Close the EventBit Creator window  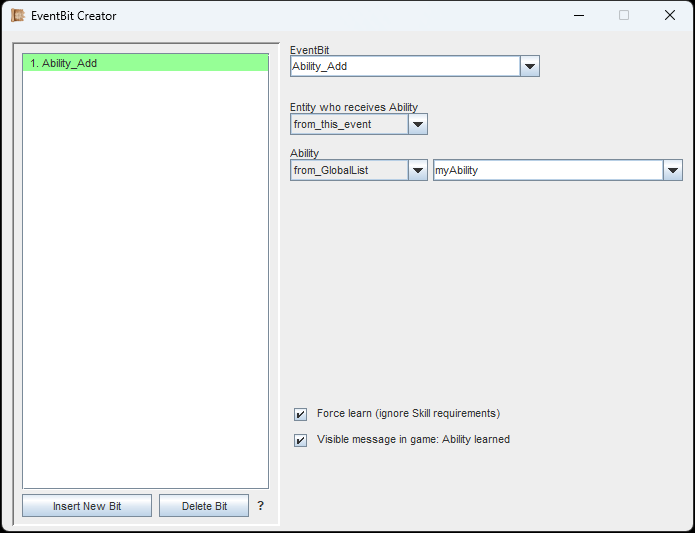670,16
